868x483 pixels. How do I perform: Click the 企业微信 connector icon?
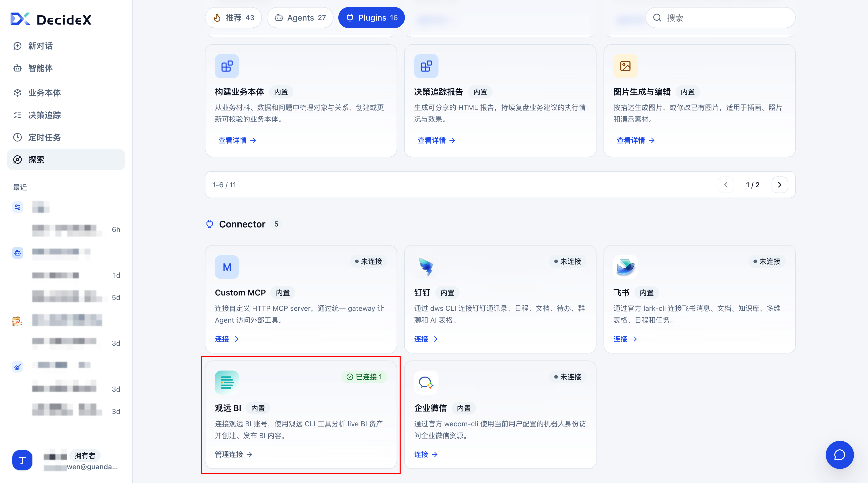[426, 383]
